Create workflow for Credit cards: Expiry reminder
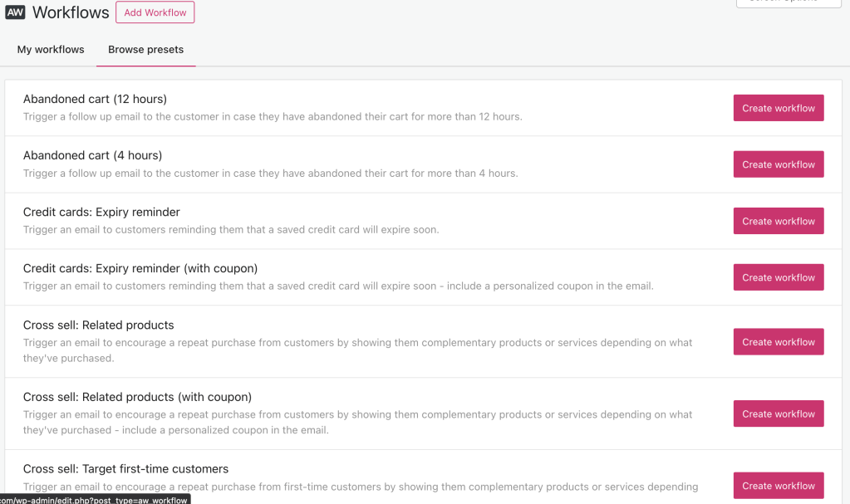 (x=778, y=221)
